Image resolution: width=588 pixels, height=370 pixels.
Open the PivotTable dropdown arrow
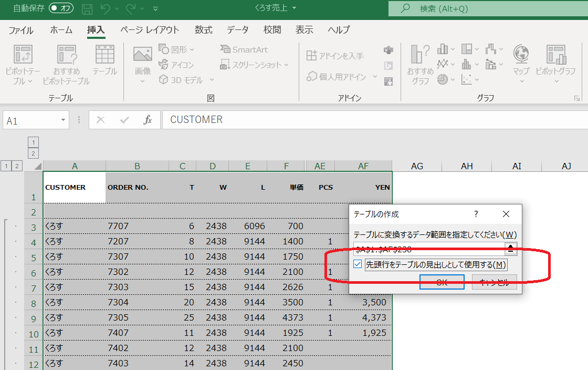coord(30,81)
